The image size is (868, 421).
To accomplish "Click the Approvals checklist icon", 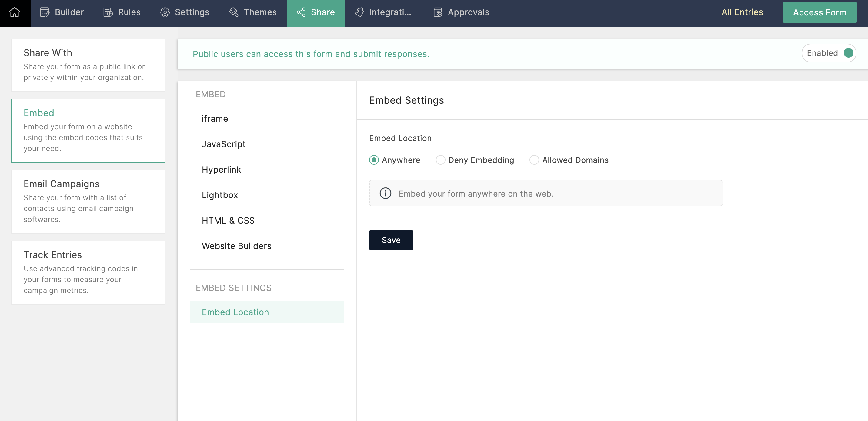I will coord(438,12).
